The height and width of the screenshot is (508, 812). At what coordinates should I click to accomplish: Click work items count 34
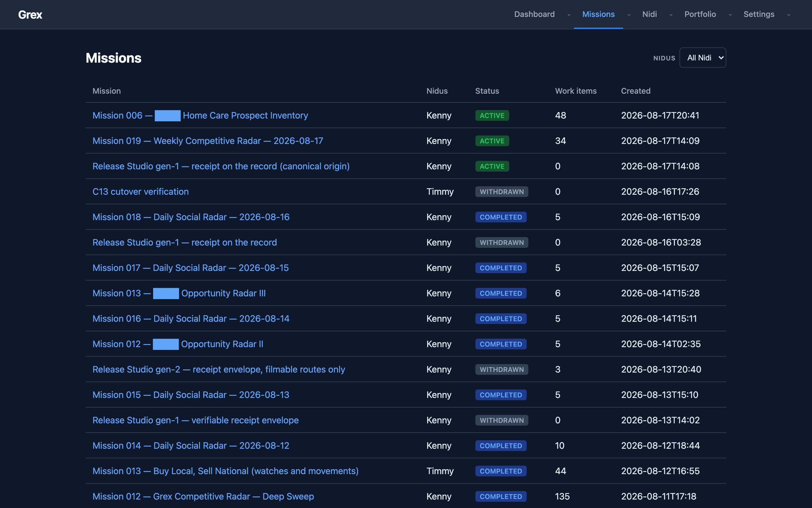[x=560, y=141]
